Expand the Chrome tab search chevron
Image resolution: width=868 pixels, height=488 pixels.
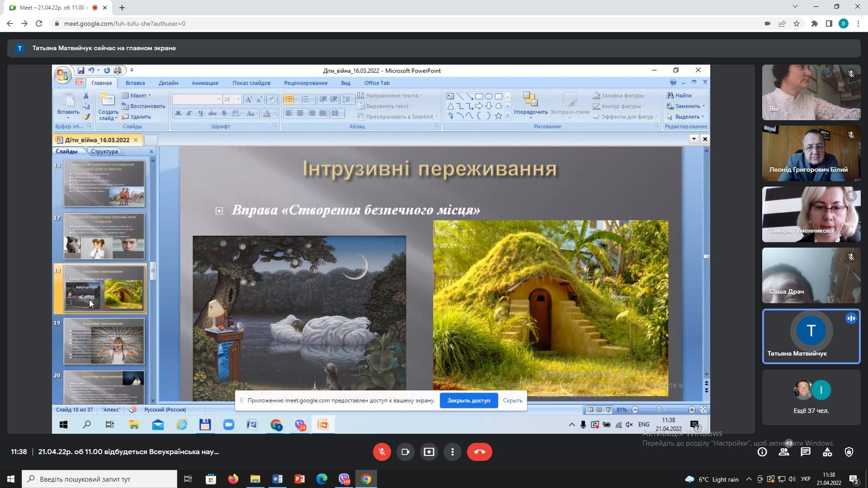(x=795, y=7)
